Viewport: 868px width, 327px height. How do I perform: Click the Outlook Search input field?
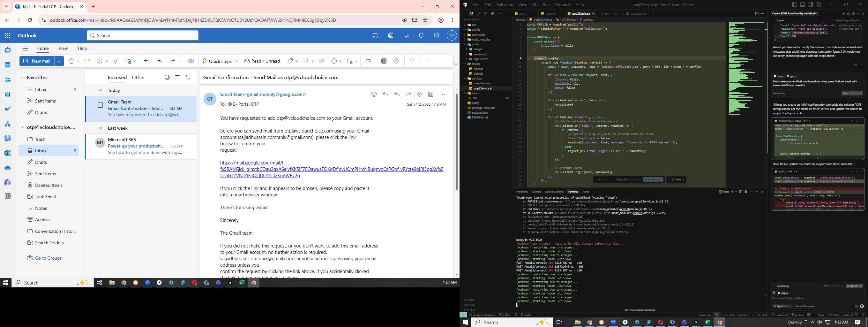(x=143, y=35)
